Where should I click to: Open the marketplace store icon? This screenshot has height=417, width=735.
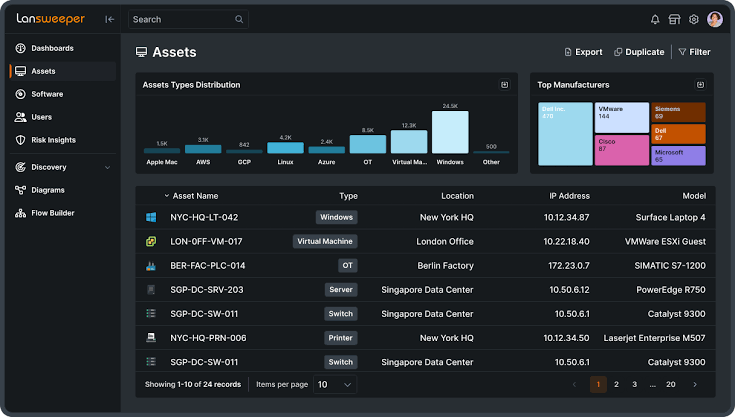pyautogui.click(x=674, y=19)
